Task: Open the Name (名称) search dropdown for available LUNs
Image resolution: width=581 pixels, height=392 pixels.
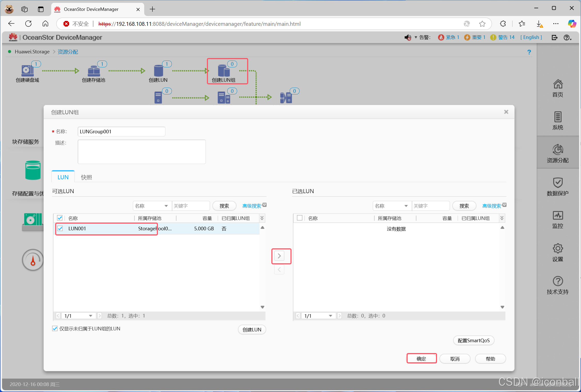Action: 152,206
